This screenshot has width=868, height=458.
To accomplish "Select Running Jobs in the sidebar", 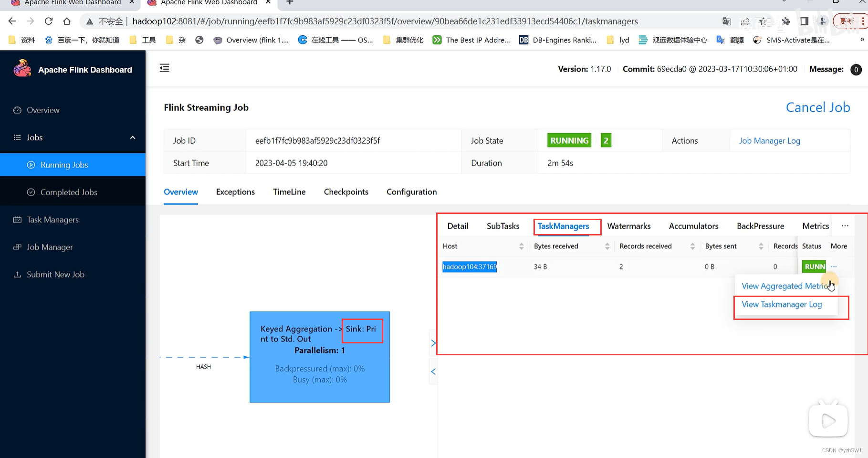I will [73, 165].
